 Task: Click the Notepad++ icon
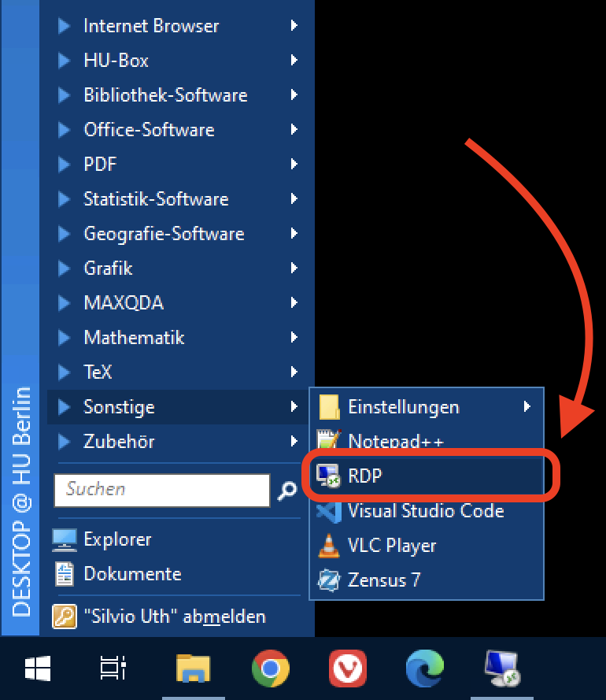[x=329, y=439]
